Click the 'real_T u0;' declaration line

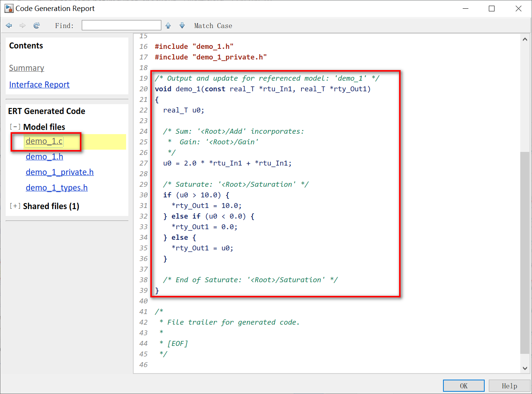point(184,110)
